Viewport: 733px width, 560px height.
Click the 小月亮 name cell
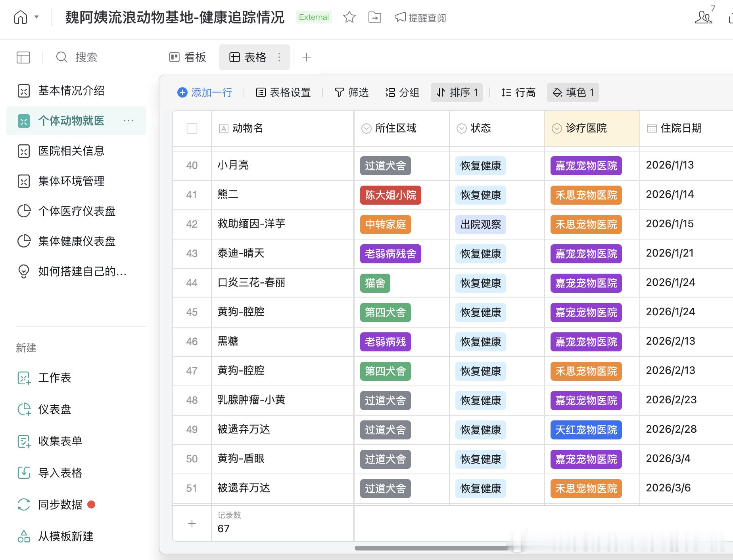pos(282,165)
